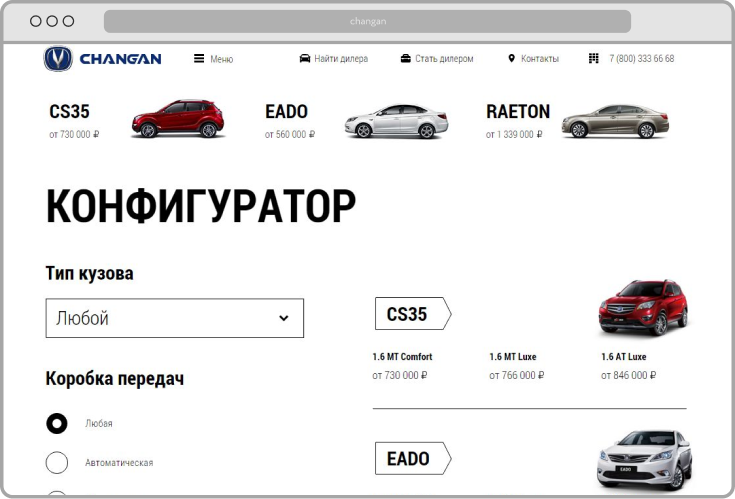This screenshot has width=735, height=499.
Task: Click price от 1 339 000 ₽ under RAETON
Action: [x=514, y=134]
